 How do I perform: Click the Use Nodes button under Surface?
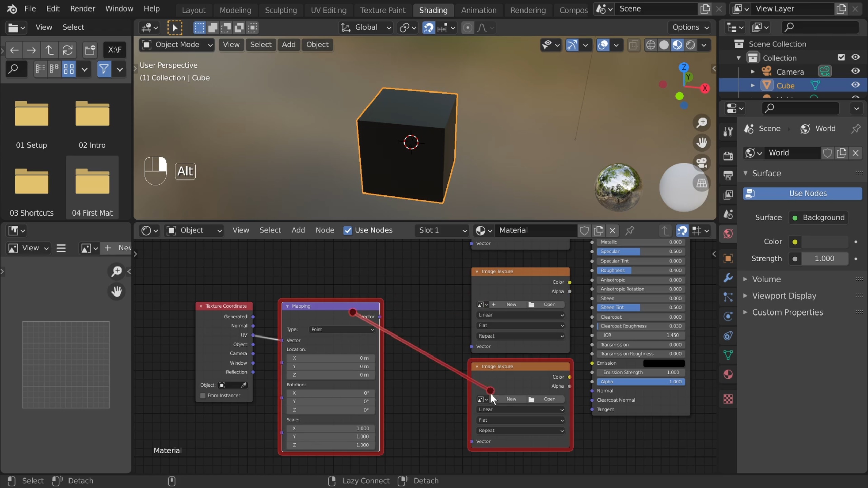803,193
